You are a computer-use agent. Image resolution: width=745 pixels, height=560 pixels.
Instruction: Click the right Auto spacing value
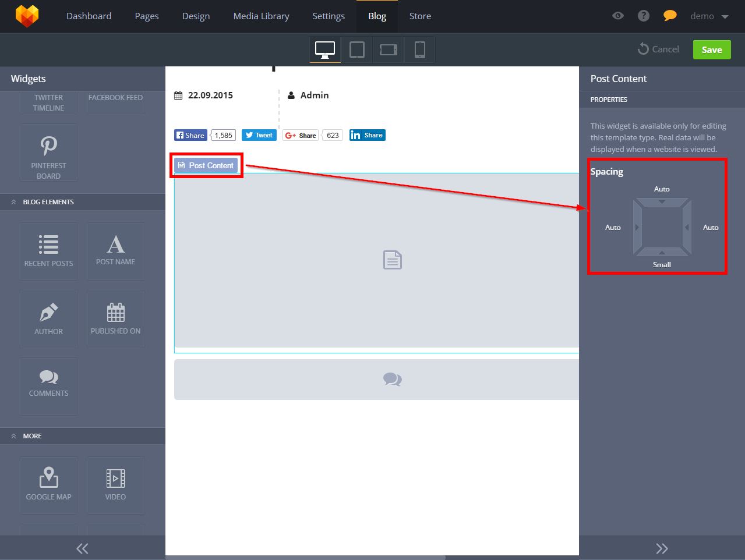pyautogui.click(x=711, y=228)
